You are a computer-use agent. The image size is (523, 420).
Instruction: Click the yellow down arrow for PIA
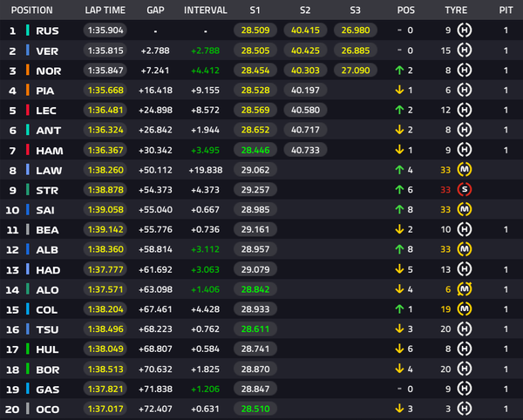click(399, 90)
